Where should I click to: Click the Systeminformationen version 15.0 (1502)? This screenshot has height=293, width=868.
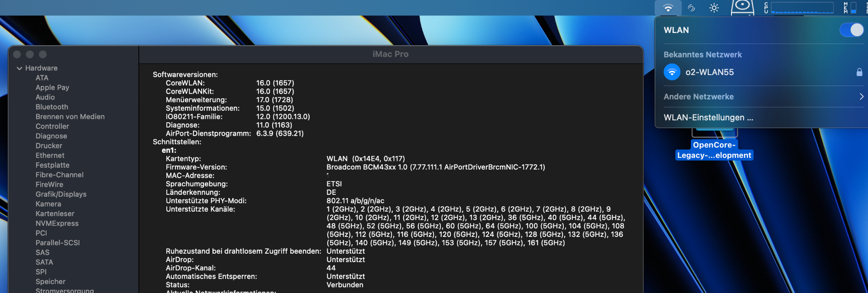(275, 109)
